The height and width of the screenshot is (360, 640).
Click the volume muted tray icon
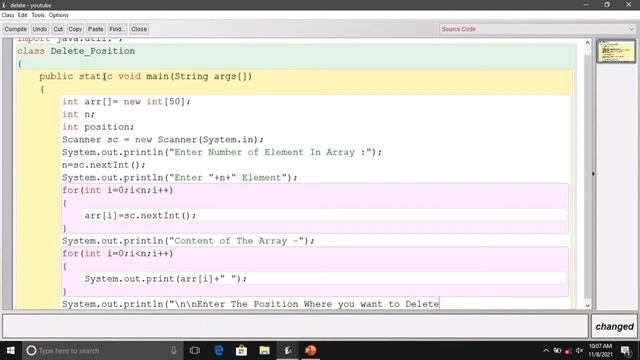[x=580, y=351]
